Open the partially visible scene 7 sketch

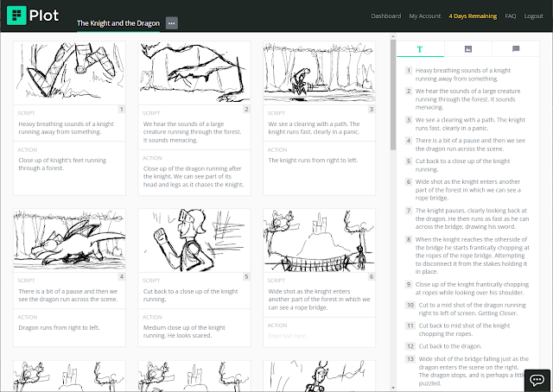tap(69, 376)
